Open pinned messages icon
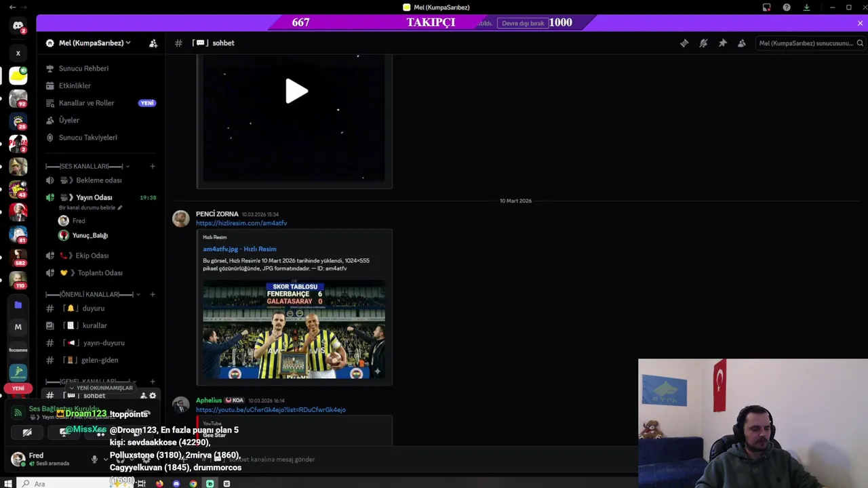Image resolution: width=868 pixels, height=488 pixels. tap(723, 43)
